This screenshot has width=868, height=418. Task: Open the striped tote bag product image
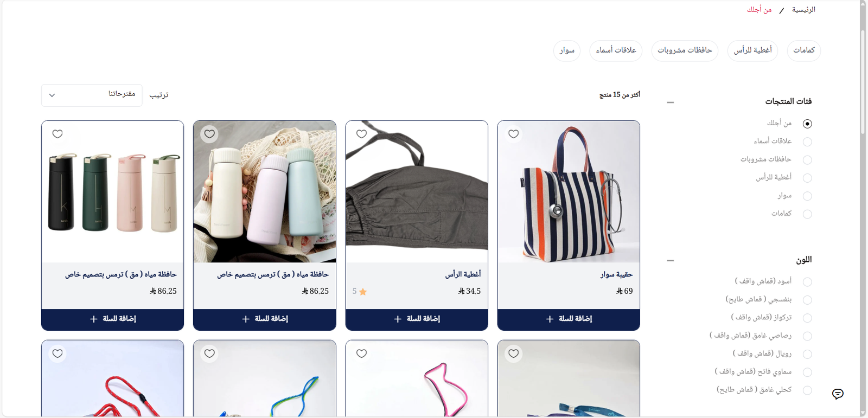pyautogui.click(x=569, y=192)
